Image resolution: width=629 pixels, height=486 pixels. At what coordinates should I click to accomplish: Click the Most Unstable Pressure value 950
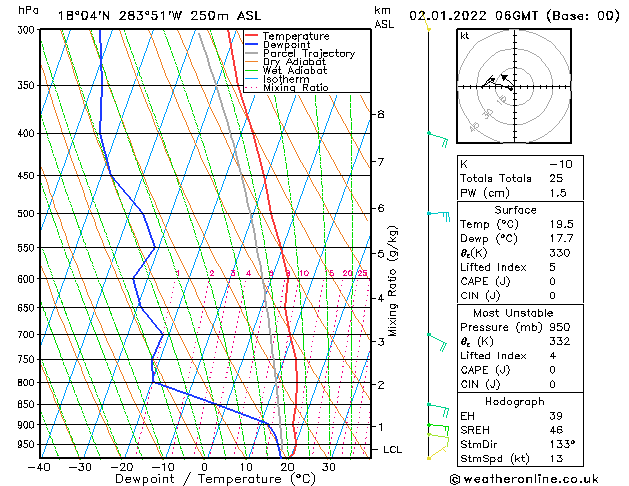[560, 327]
